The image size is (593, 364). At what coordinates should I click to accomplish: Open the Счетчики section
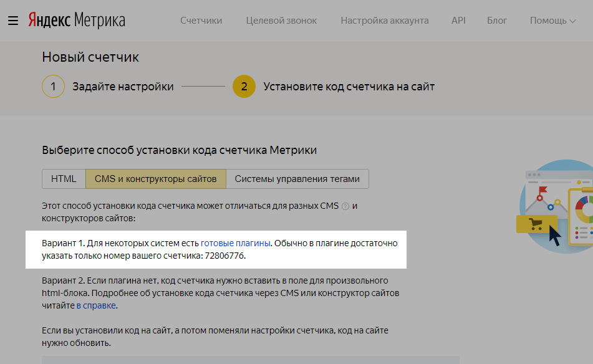point(201,21)
